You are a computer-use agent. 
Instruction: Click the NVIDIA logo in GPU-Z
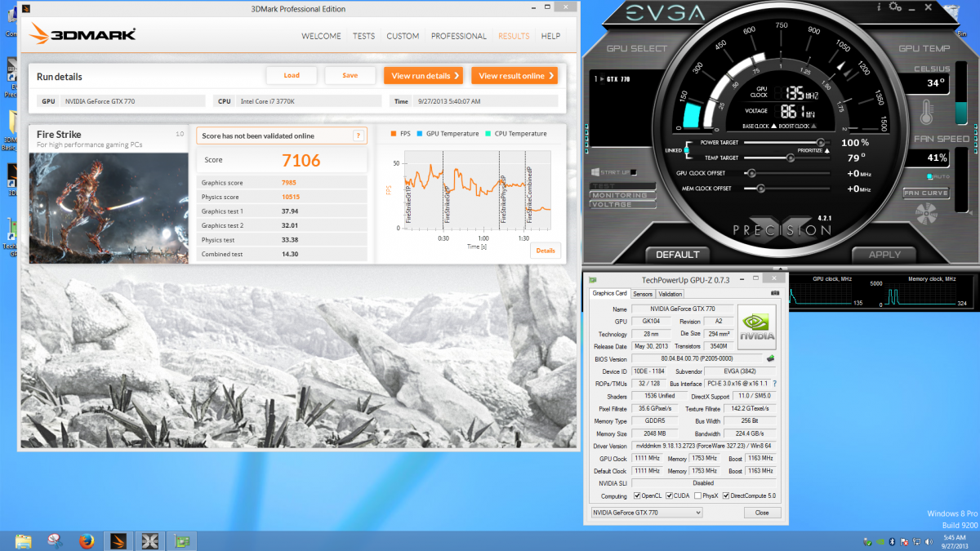coord(756,327)
